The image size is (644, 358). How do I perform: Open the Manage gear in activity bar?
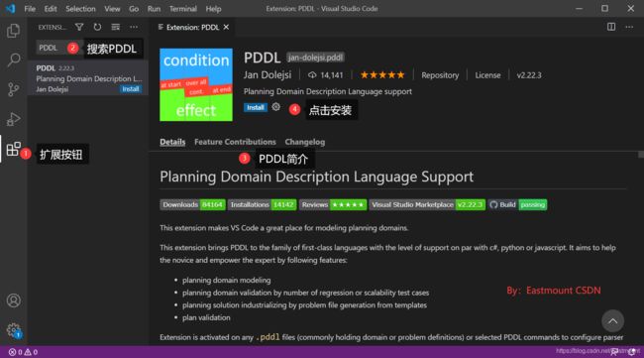coord(13,329)
